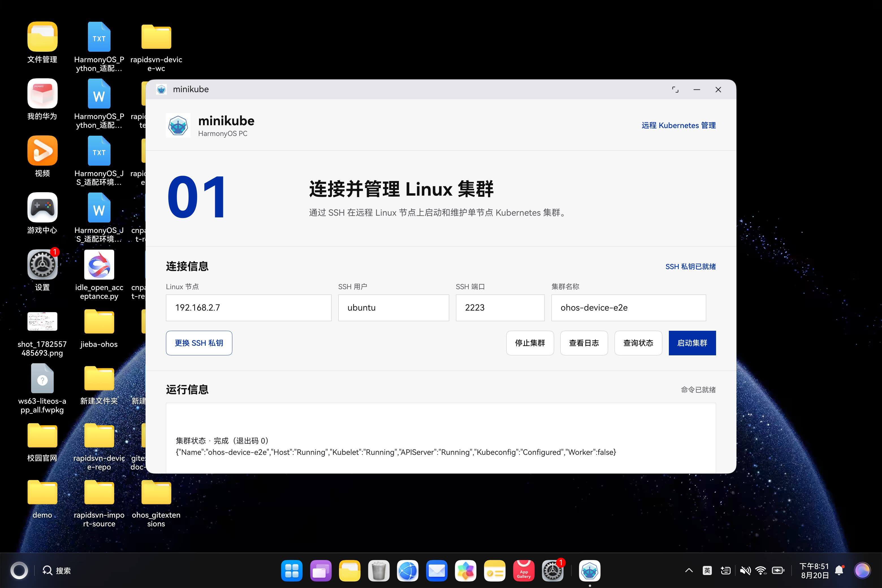The height and width of the screenshot is (588, 882).
Task: Click 查询状态 button
Action: pyautogui.click(x=638, y=343)
